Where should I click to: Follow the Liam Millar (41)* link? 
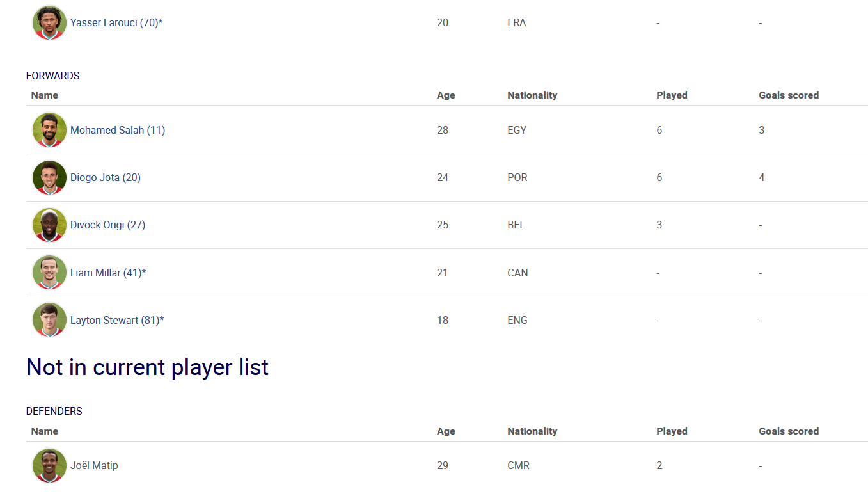point(108,273)
